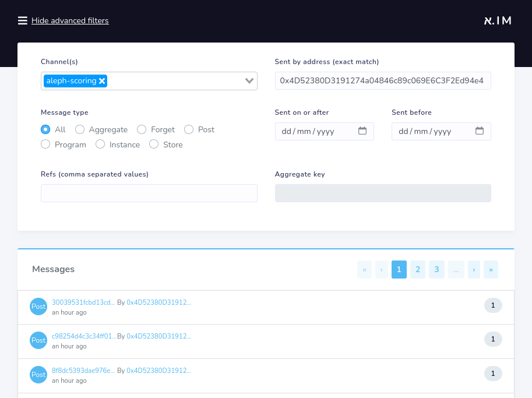Viewport: 532px width, 398px height.
Task: Select the All message type
Action: click(45, 129)
